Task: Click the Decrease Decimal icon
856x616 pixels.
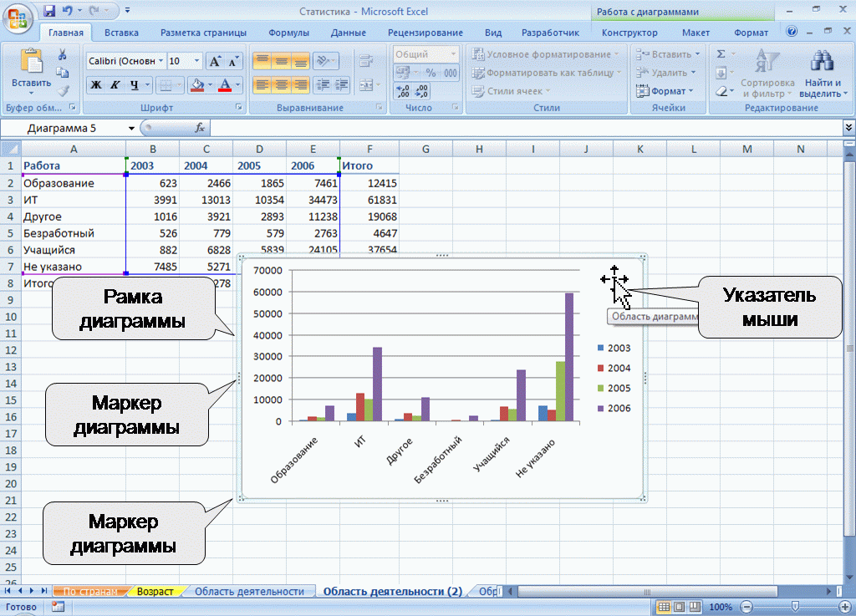Action: pyautogui.click(x=421, y=91)
